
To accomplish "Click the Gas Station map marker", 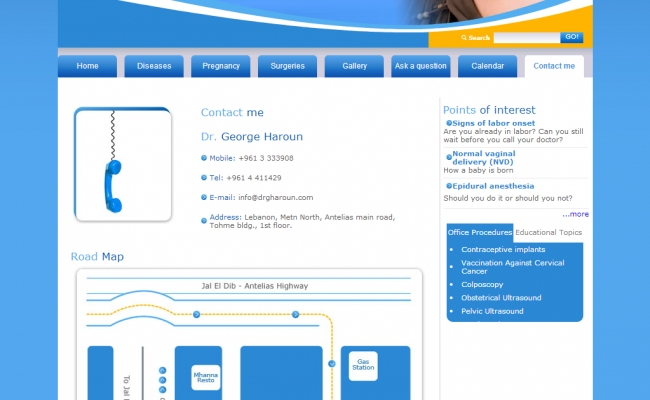I will pyautogui.click(x=363, y=366).
